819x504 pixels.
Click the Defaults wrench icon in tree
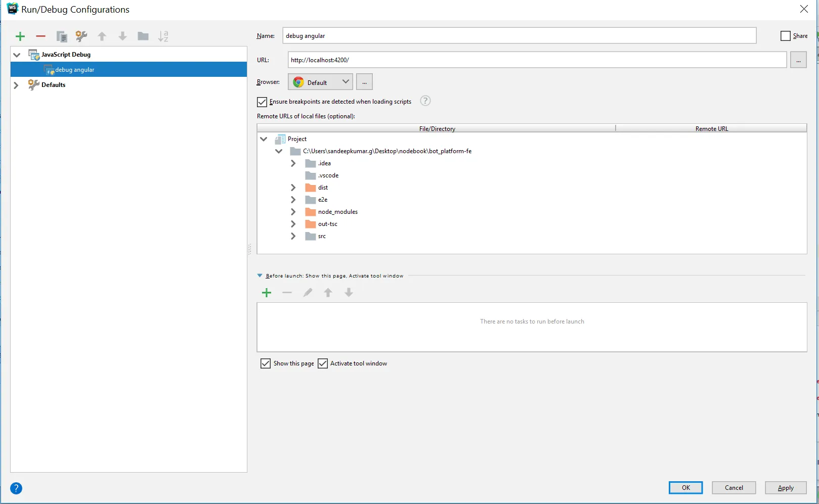pyautogui.click(x=33, y=85)
